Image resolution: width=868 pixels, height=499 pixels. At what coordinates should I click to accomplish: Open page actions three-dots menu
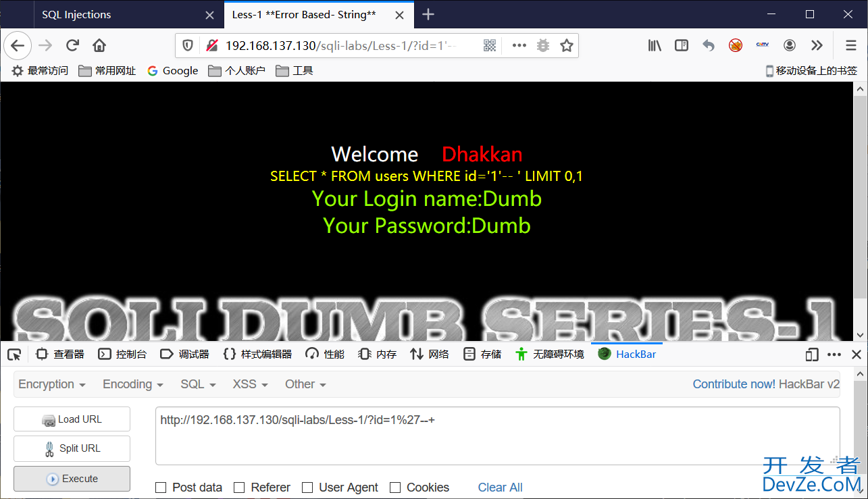(519, 45)
